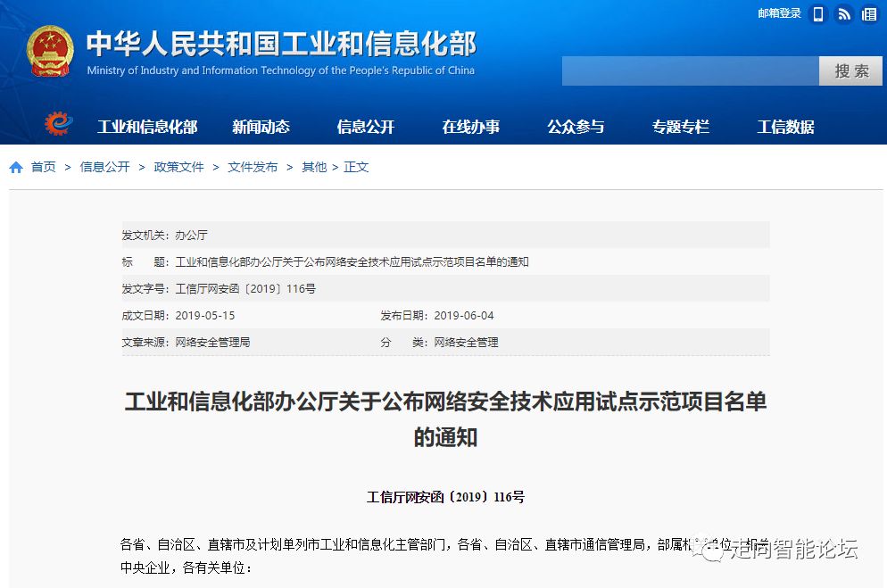The height and width of the screenshot is (588, 887).
Task: Open 新闻动态 navigation menu
Action: point(261,127)
